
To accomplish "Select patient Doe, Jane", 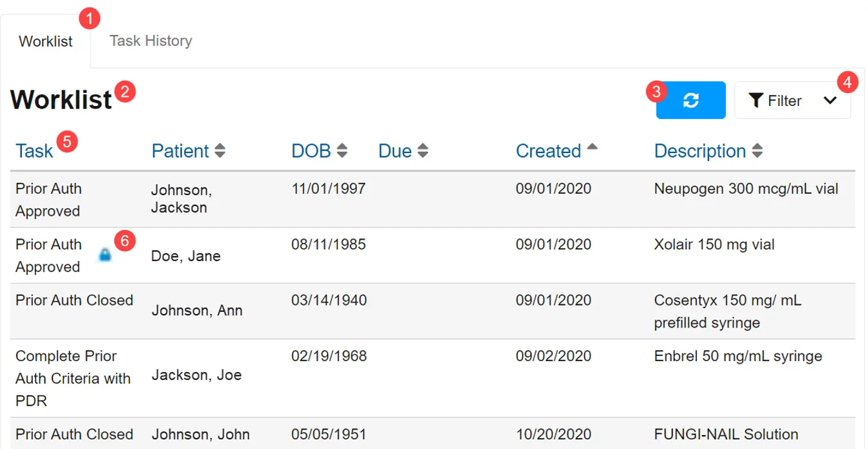I will 186,256.
